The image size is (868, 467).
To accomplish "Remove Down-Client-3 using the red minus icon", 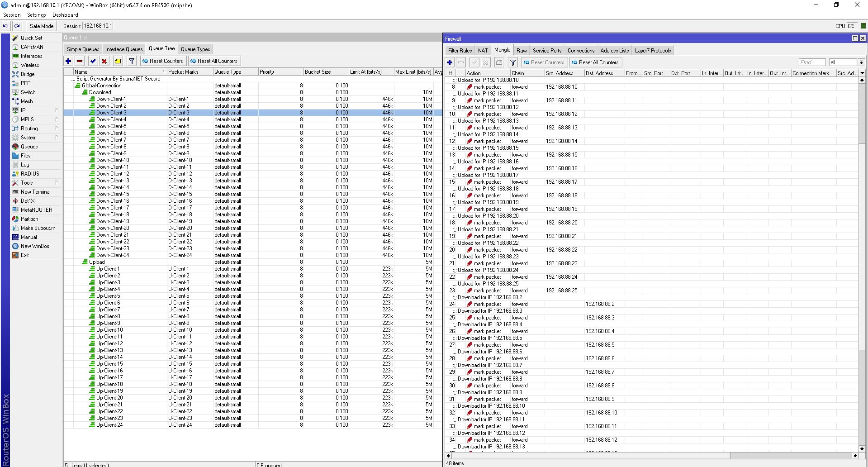I will (x=80, y=61).
